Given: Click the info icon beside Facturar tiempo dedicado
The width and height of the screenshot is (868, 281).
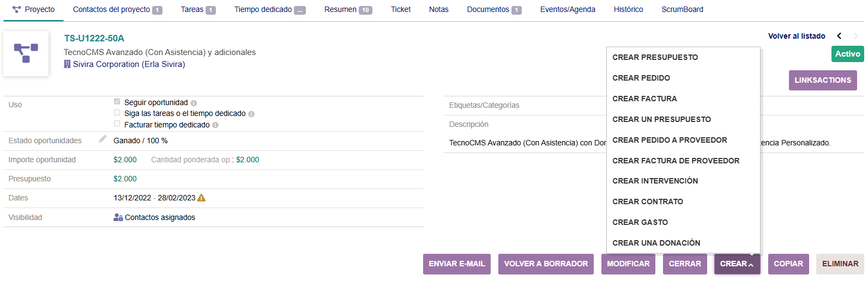Looking at the screenshot, I should (x=215, y=125).
